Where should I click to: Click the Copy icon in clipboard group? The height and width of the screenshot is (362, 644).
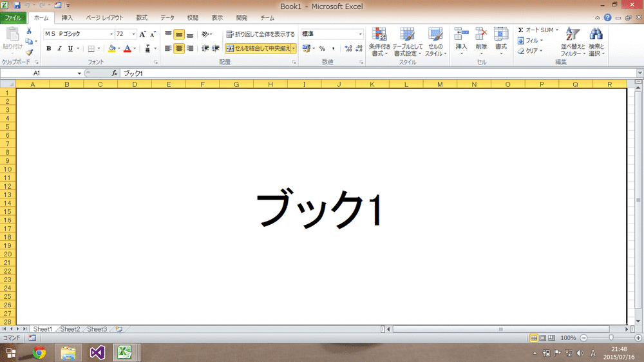pos(28,41)
